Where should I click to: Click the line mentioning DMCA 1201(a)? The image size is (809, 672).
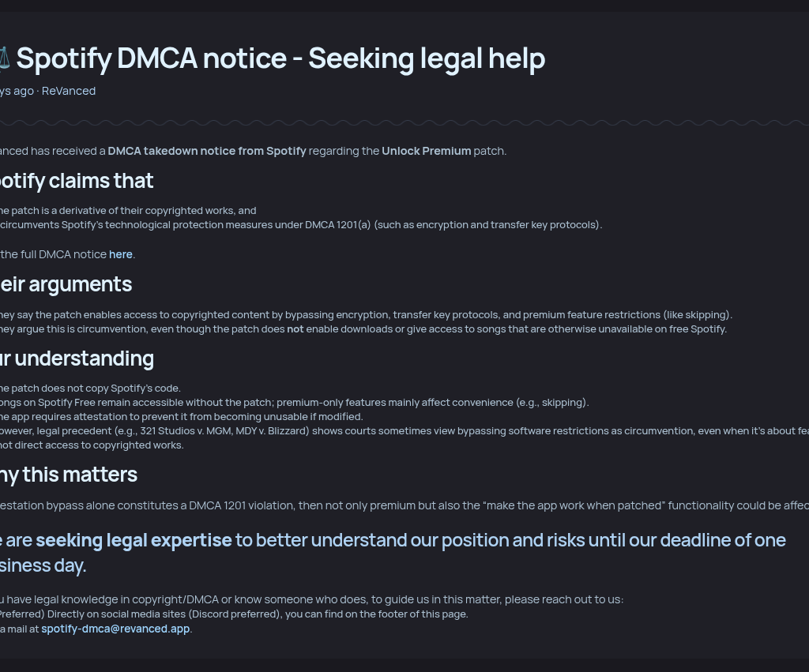300,225
